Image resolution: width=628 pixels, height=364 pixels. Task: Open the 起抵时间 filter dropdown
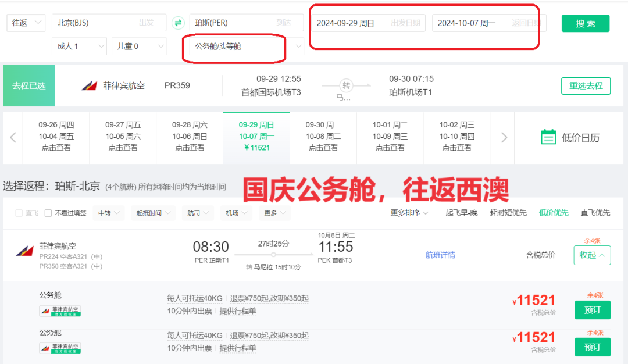click(x=154, y=213)
